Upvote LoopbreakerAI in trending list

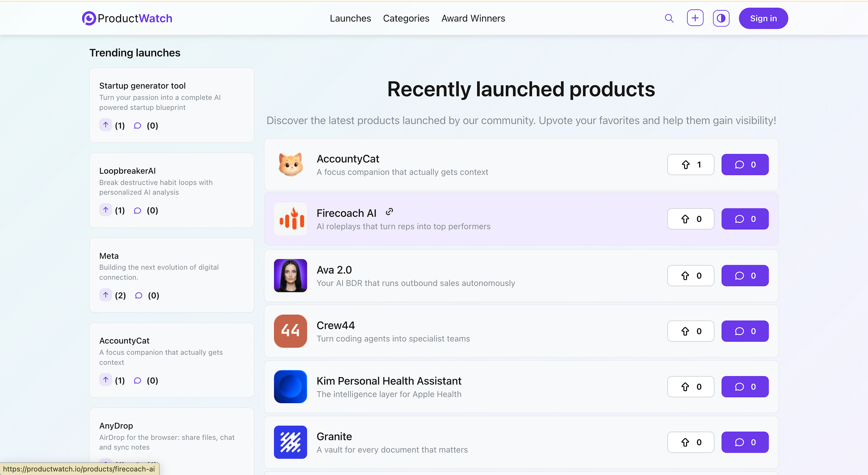pyautogui.click(x=105, y=210)
